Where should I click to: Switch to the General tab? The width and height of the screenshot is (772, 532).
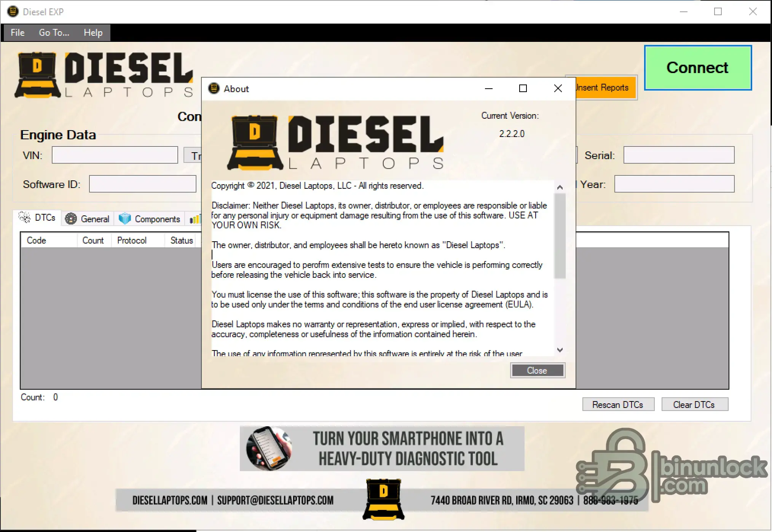pos(88,219)
